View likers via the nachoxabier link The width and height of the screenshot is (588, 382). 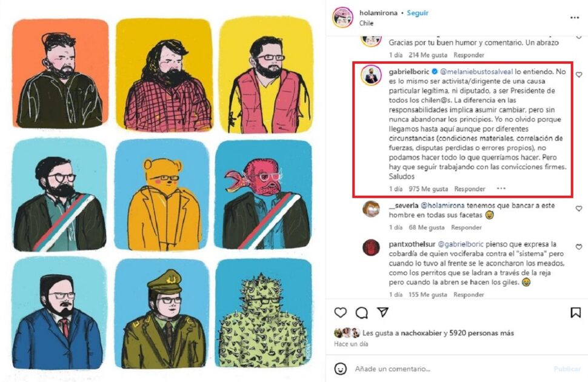420,333
